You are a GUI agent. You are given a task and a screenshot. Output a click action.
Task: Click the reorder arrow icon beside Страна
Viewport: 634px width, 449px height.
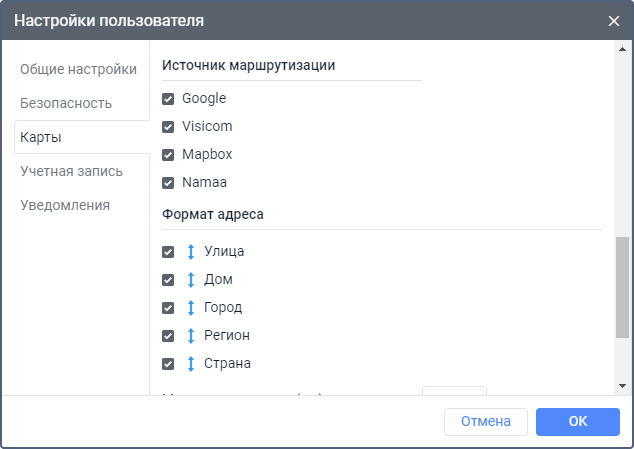click(191, 364)
